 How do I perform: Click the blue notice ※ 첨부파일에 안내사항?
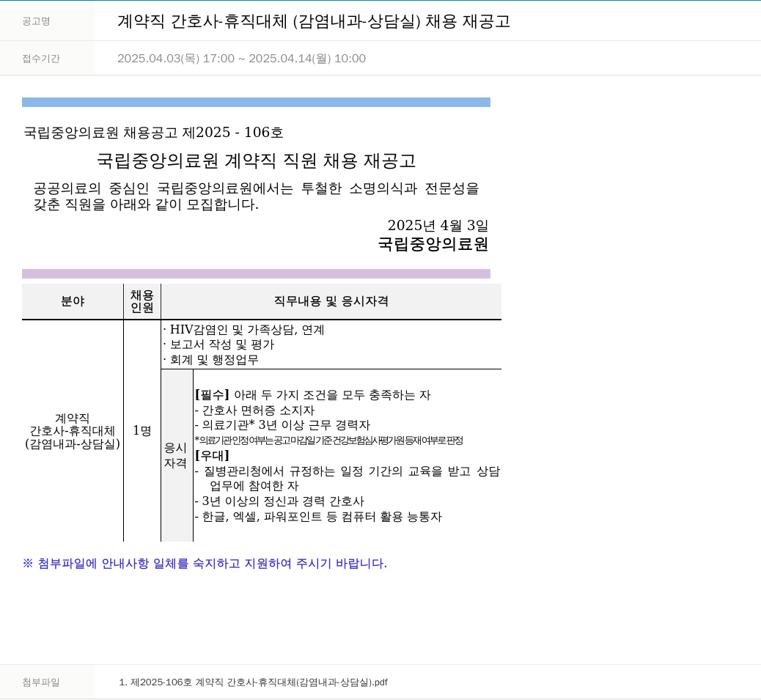pyautogui.click(x=205, y=564)
